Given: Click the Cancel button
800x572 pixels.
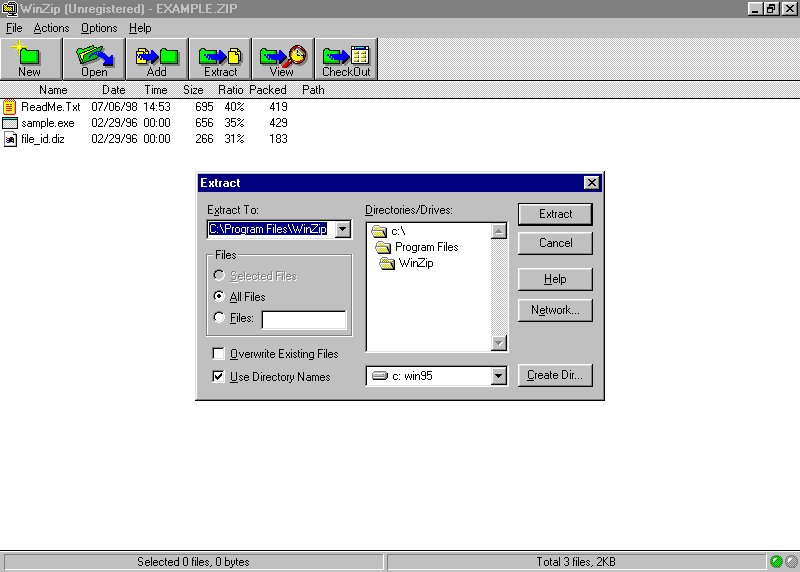Looking at the screenshot, I should (x=555, y=243).
